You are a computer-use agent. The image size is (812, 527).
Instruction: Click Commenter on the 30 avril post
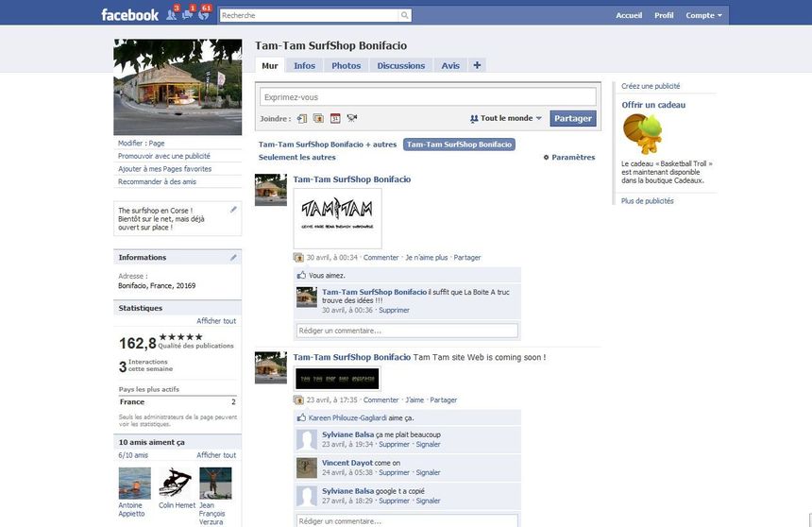pos(381,258)
